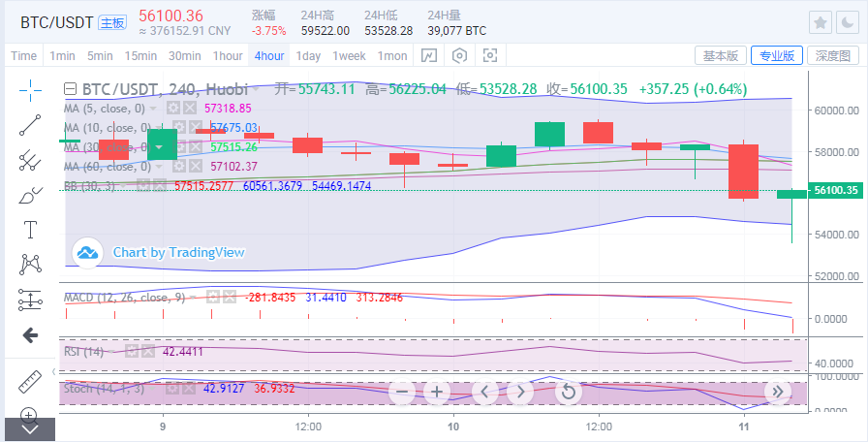This screenshot has height=442, width=868.
Task: Select the crosshair cursor tool
Action: pyautogui.click(x=30, y=90)
